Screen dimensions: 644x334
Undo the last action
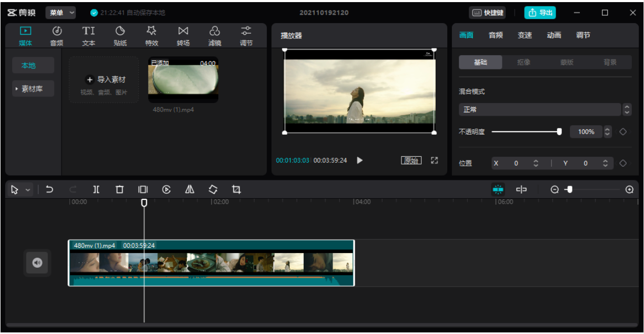coord(49,190)
